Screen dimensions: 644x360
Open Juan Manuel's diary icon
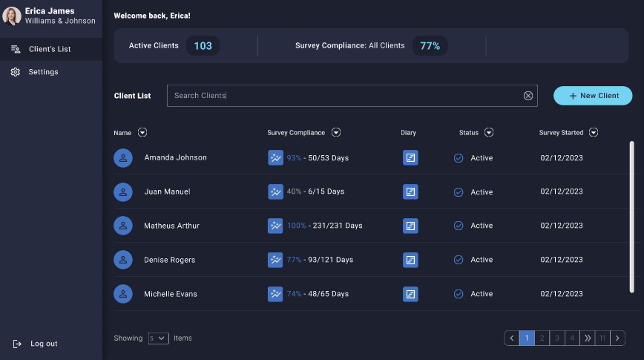(x=410, y=192)
